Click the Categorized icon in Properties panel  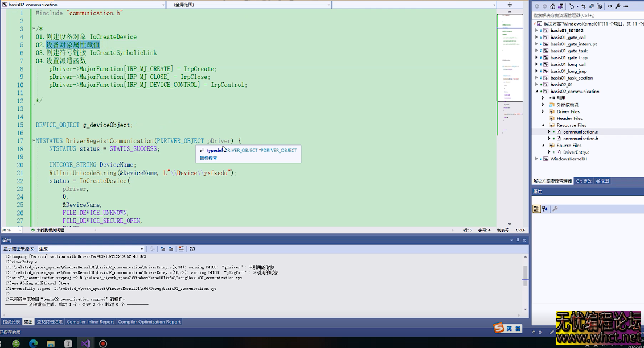[536, 209]
